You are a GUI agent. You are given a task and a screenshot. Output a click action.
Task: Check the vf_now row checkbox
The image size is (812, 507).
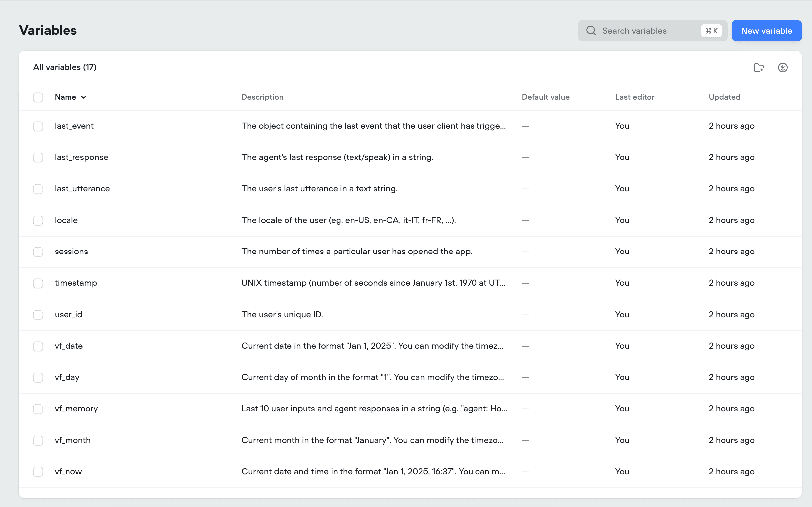pyautogui.click(x=38, y=472)
